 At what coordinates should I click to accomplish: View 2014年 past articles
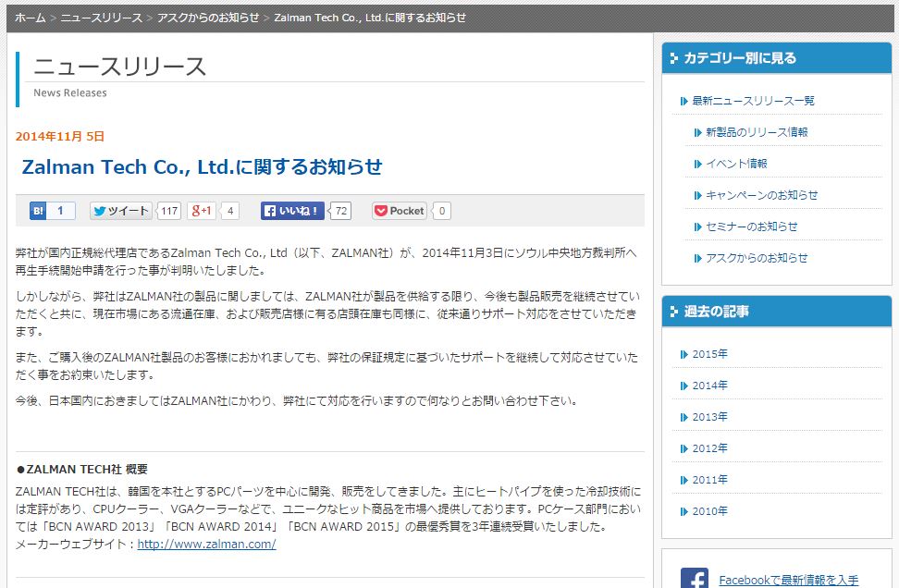pos(709,386)
